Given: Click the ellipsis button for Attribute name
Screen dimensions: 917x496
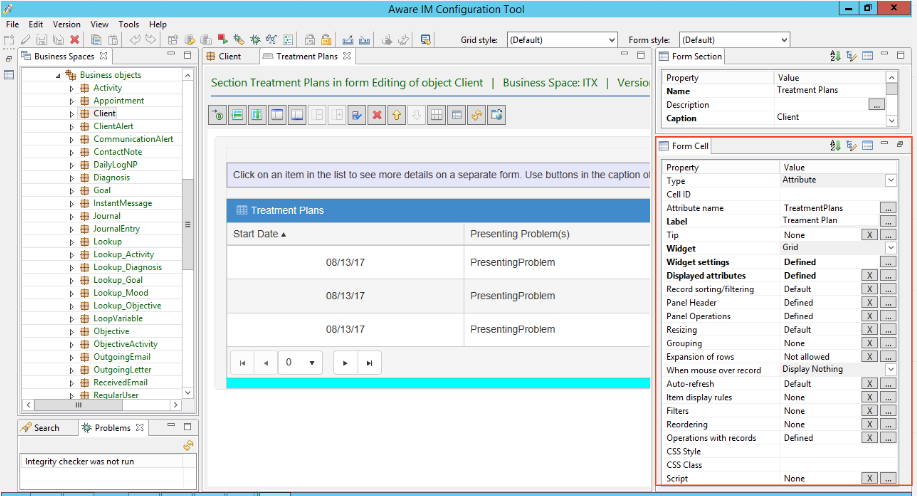Looking at the screenshot, I should (888, 208).
